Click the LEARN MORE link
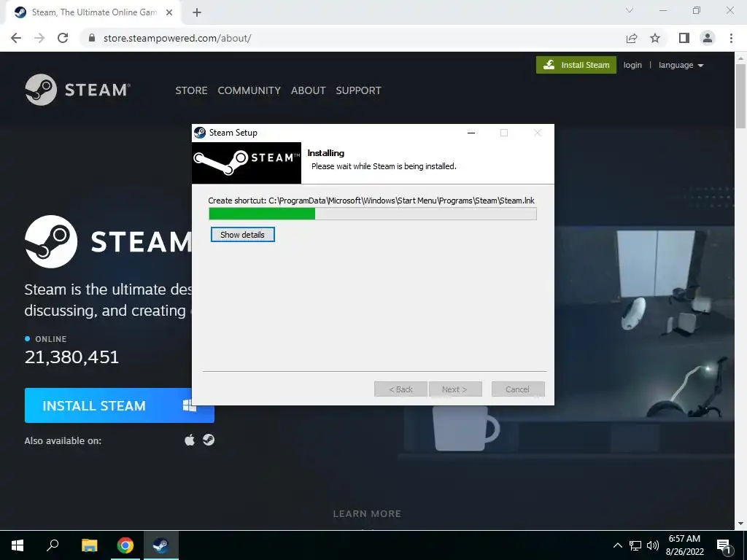This screenshot has width=747, height=560. 367,513
